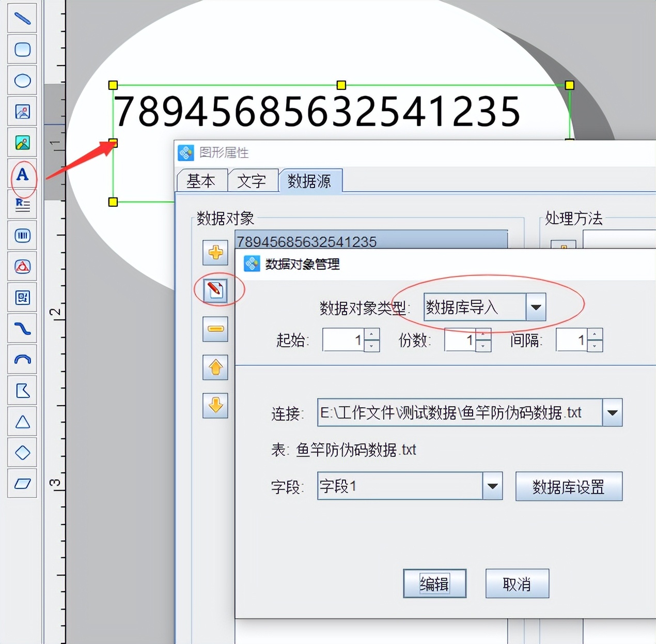This screenshot has height=644, width=656.
Task: Select the ellipse drawing tool
Action: tap(22, 81)
